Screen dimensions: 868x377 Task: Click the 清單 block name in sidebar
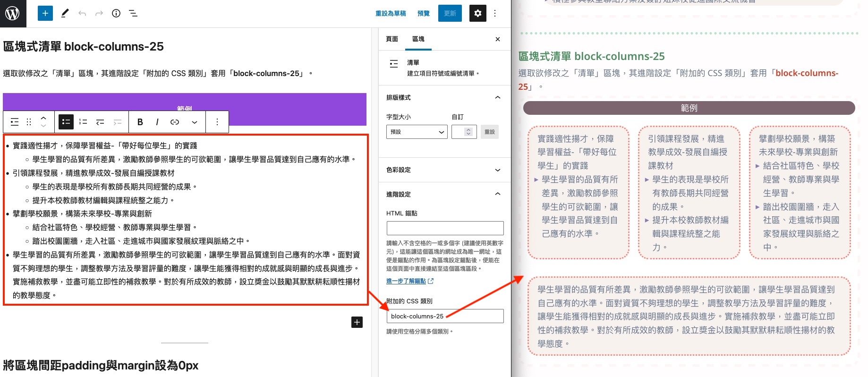413,62
